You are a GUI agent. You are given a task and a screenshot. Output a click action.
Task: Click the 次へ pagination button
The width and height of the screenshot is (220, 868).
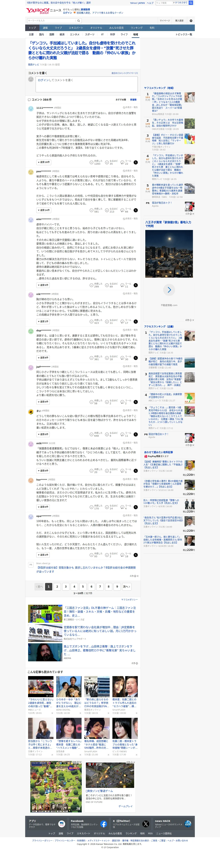click(x=126, y=587)
